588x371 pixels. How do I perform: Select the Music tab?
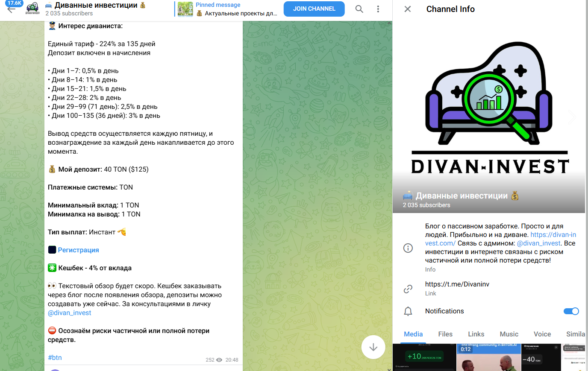click(509, 334)
